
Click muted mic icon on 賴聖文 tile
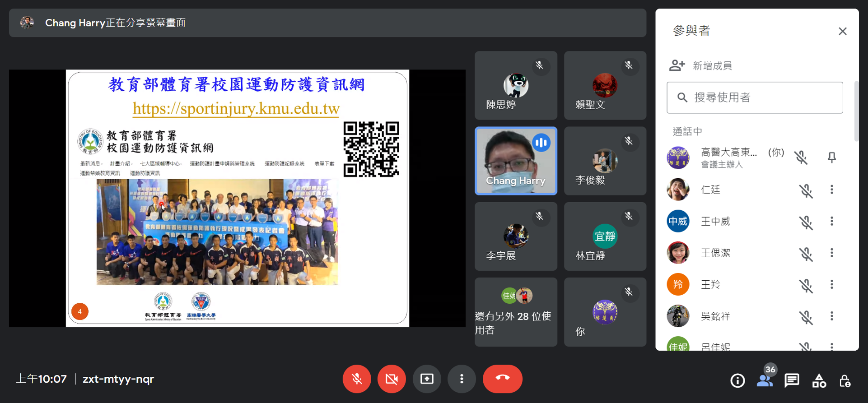click(629, 65)
